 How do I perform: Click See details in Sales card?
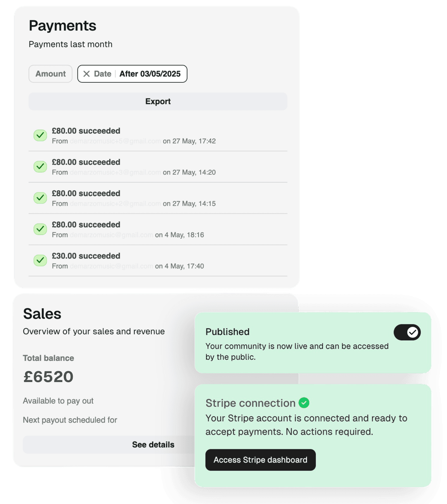pos(153,445)
